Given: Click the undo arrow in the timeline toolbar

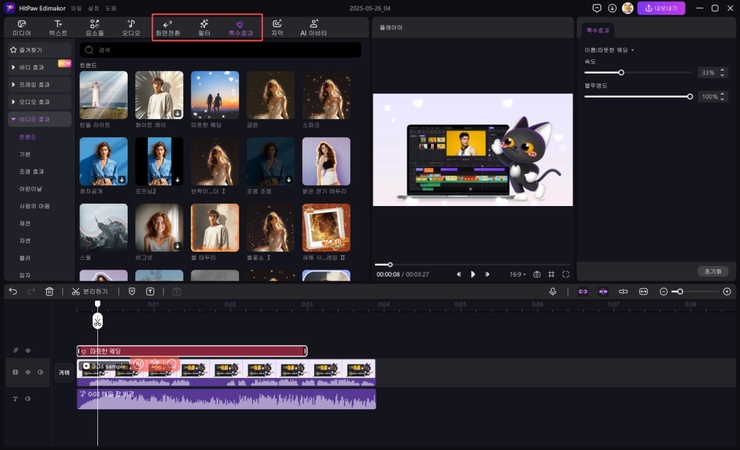Looking at the screenshot, I should 13,291.
